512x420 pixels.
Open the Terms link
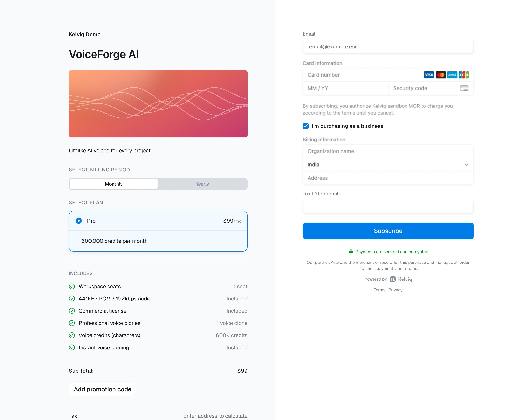point(379,290)
